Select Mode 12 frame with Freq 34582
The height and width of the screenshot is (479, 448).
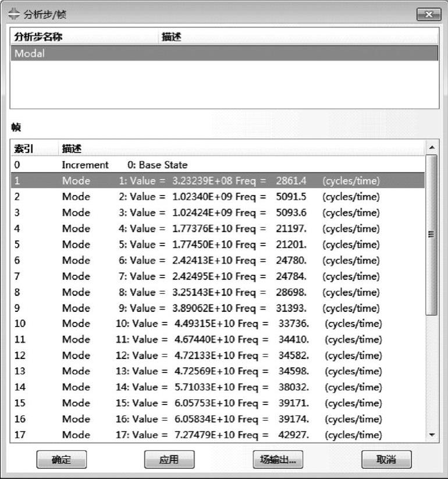218,355
